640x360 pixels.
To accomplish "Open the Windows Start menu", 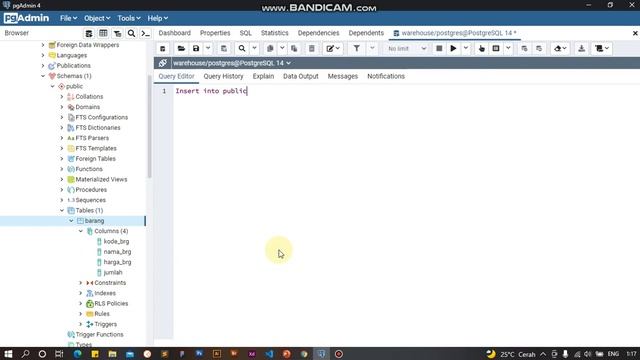I will pyautogui.click(x=8, y=354).
